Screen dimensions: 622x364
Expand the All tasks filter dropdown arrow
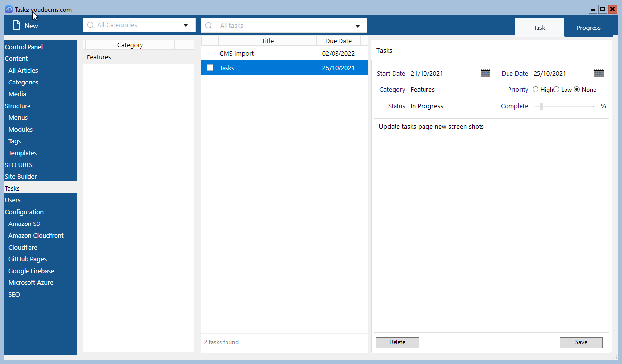tap(358, 26)
